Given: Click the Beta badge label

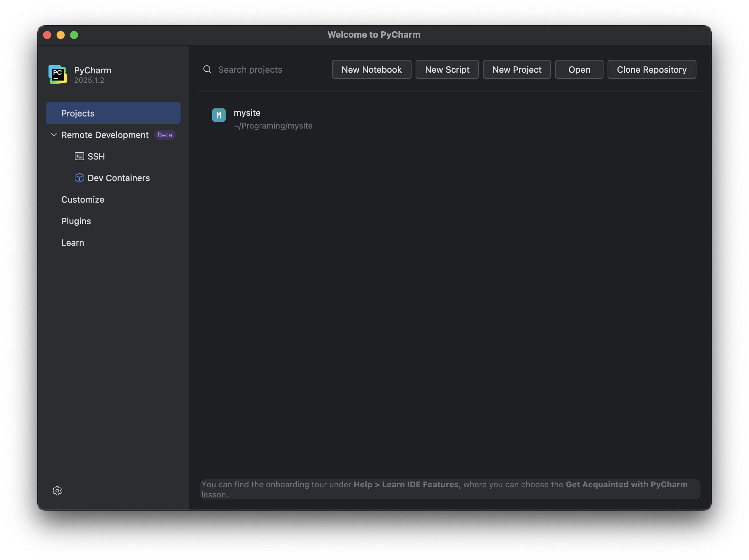Looking at the screenshot, I should pos(165,135).
